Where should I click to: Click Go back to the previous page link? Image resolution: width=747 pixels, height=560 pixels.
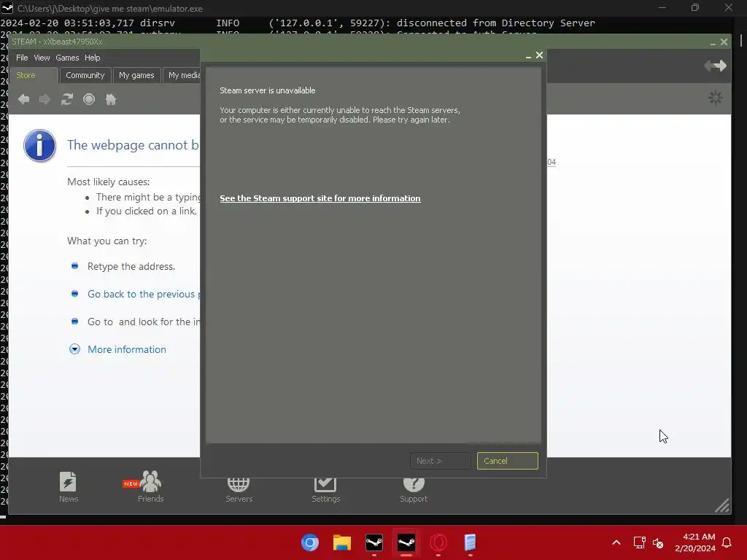pyautogui.click(x=144, y=294)
